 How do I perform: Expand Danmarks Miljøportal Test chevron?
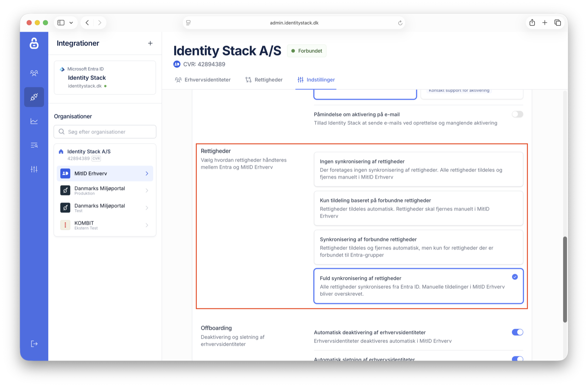point(147,208)
